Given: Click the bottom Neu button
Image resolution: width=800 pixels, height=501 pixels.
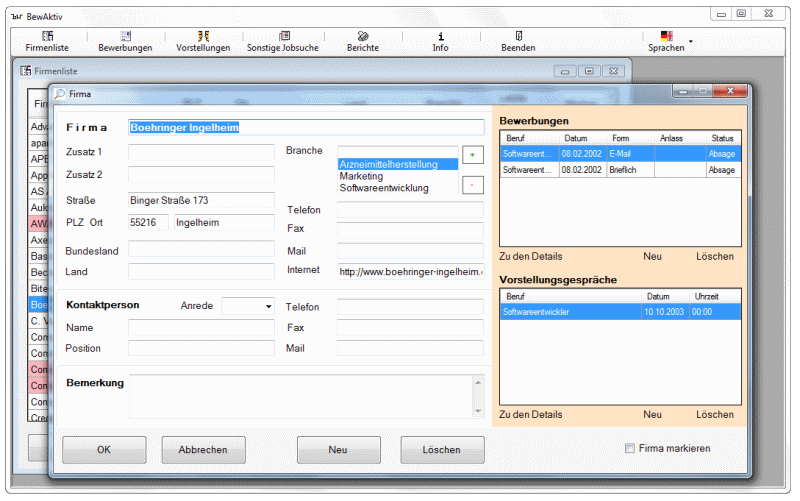Looking at the screenshot, I should tap(338, 449).
